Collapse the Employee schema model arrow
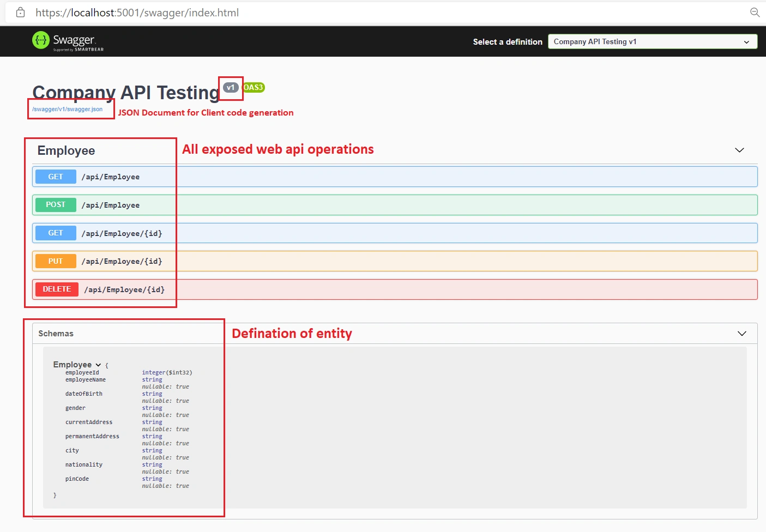Screen dimensions: 766x532 click(98, 365)
